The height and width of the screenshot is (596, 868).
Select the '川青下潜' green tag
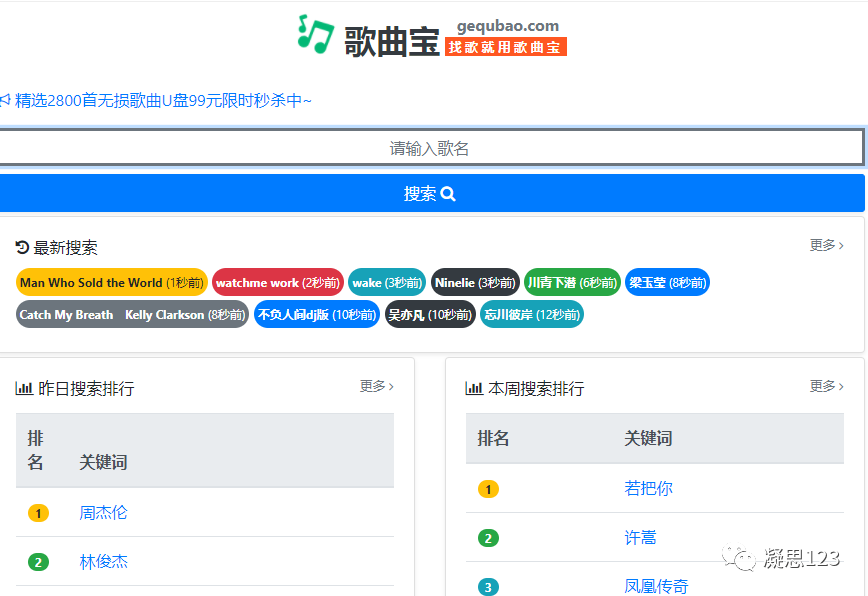tap(572, 282)
